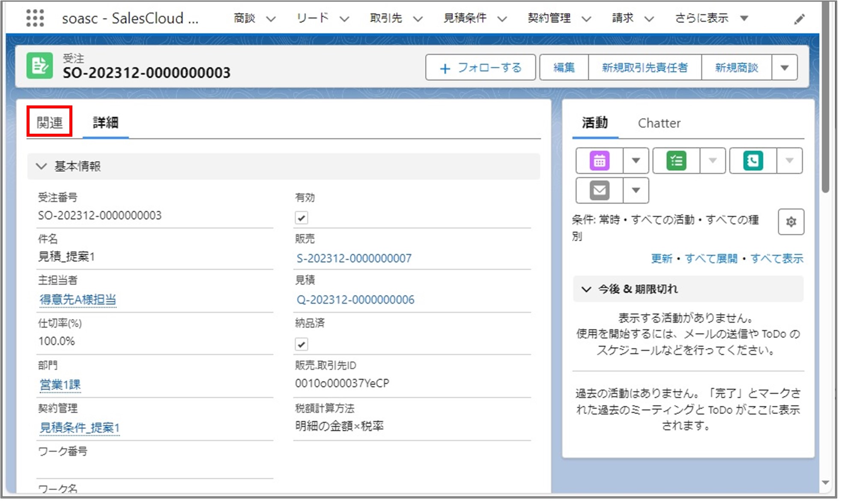The height and width of the screenshot is (501, 868).
Task: Compose email with the envelope icon
Action: pyautogui.click(x=600, y=190)
